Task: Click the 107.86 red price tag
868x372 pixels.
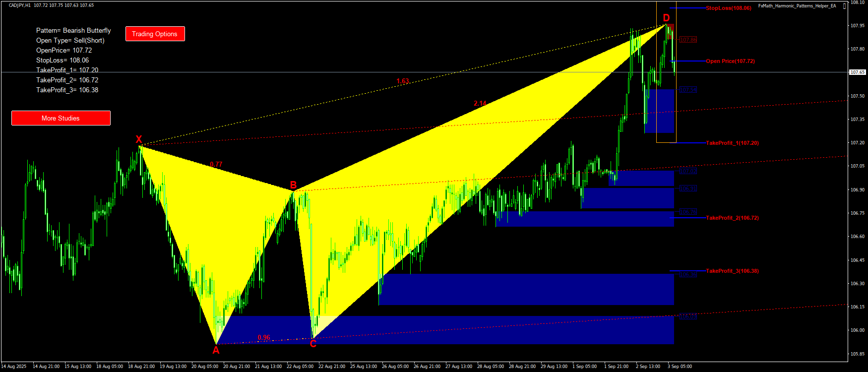Action: click(688, 40)
